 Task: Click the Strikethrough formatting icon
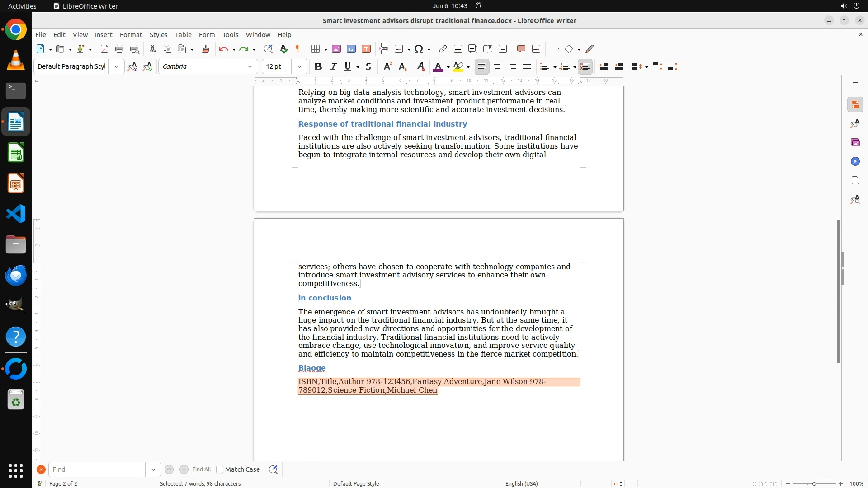point(368,66)
